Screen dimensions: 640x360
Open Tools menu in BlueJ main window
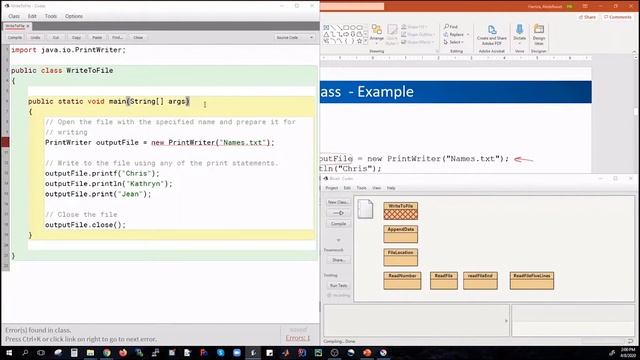pos(361,188)
